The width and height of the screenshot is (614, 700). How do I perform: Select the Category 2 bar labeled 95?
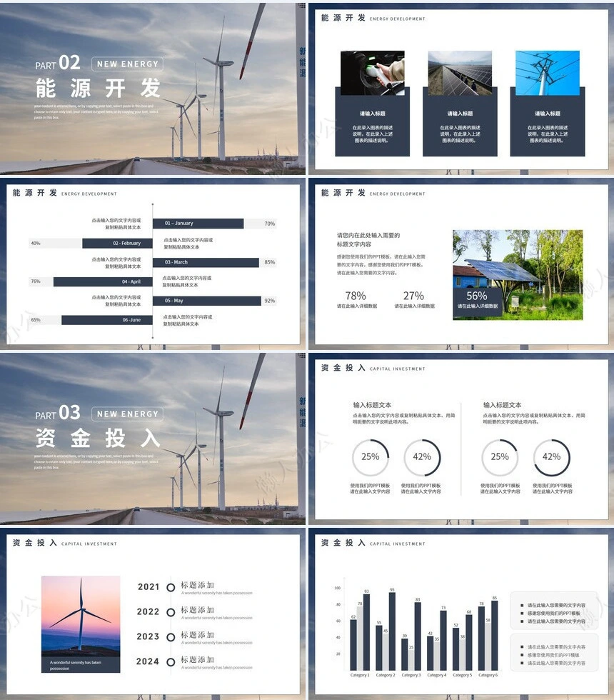(392, 631)
